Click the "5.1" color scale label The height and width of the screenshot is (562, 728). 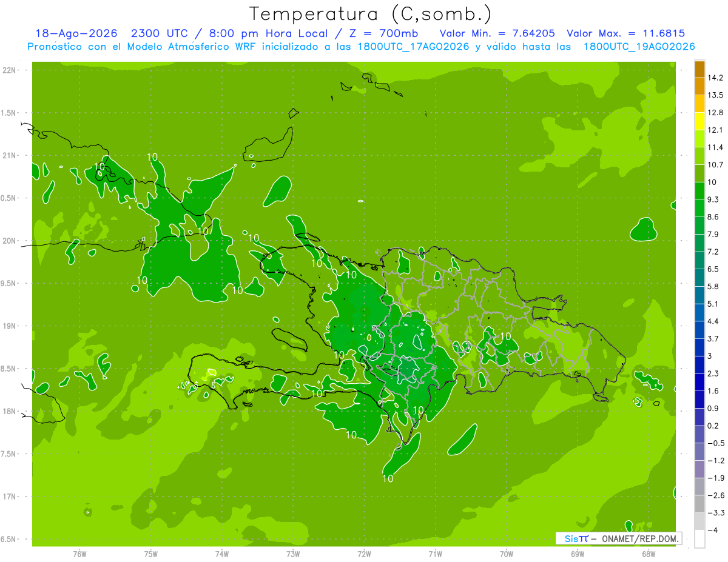[x=713, y=304]
